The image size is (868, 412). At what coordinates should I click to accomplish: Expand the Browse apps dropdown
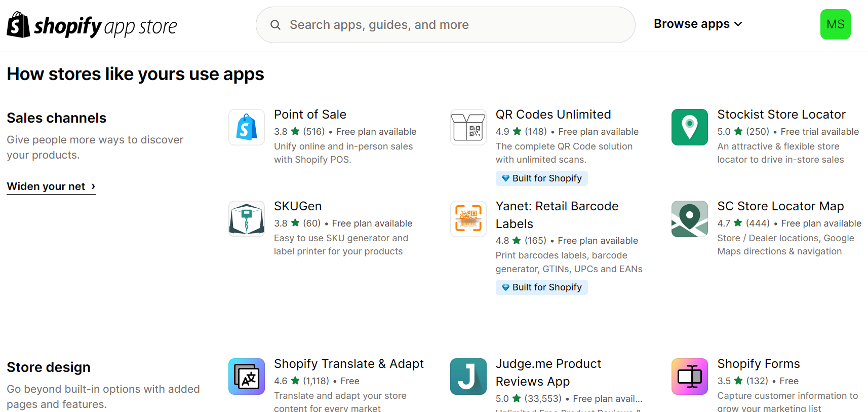click(698, 23)
